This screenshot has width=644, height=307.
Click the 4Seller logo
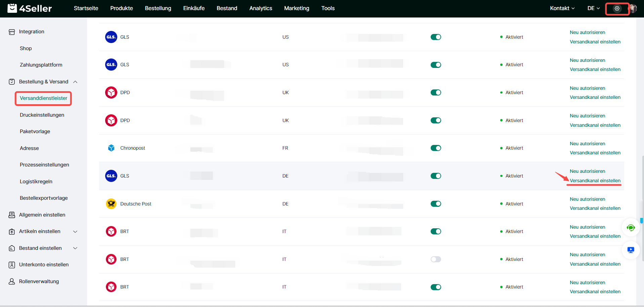point(30,8)
